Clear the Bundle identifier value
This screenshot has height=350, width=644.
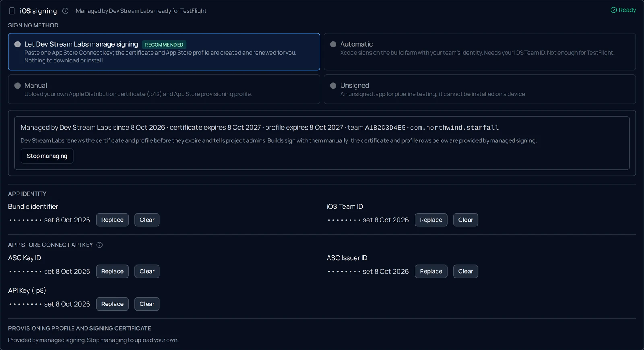(147, 220)
